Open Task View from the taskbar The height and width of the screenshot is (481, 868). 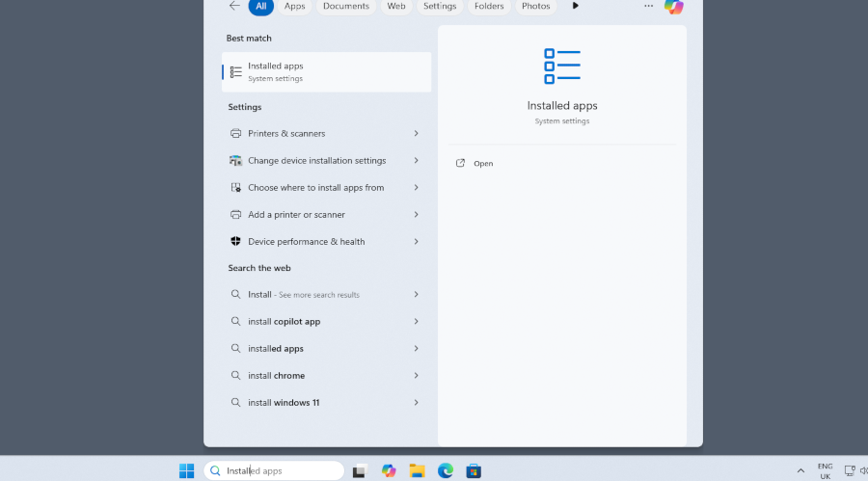(360, 471)
